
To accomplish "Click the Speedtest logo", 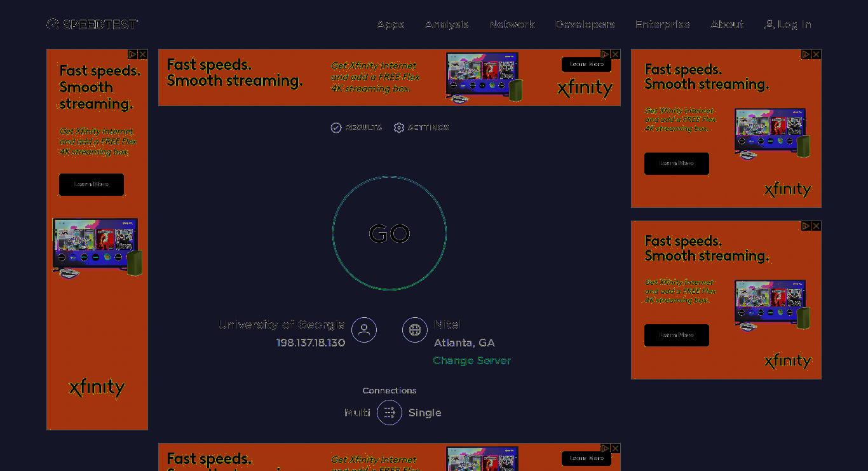I will tap(92, 24).
